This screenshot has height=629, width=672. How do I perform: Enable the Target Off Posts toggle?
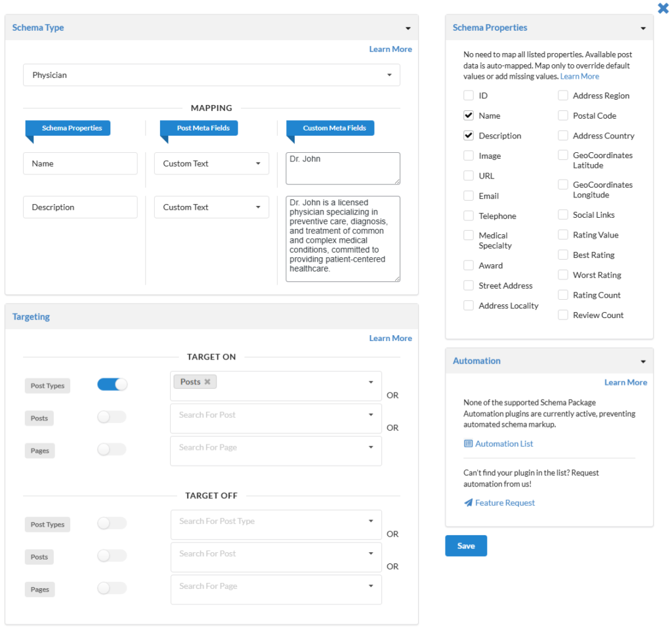(112, 556)
